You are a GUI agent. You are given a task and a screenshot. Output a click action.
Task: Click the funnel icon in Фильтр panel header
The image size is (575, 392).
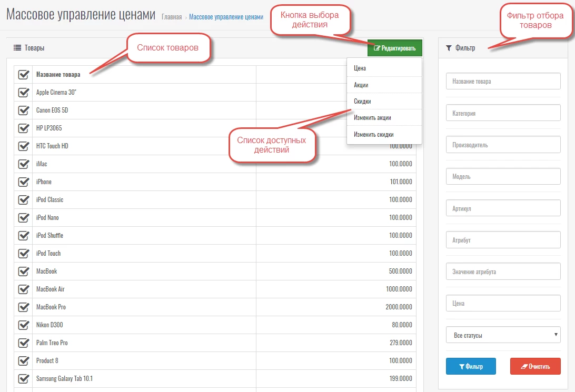(449, 48)
